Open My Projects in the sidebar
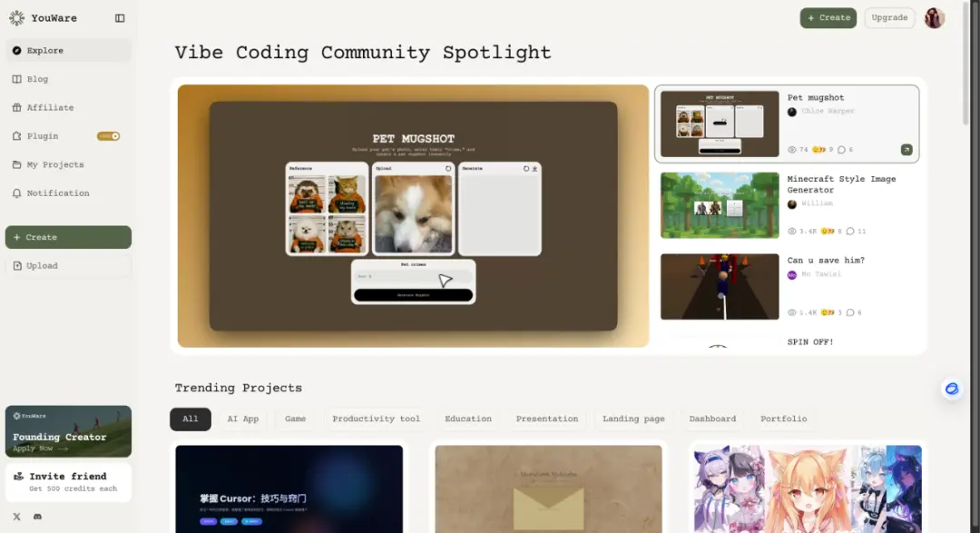 point(68,164)
